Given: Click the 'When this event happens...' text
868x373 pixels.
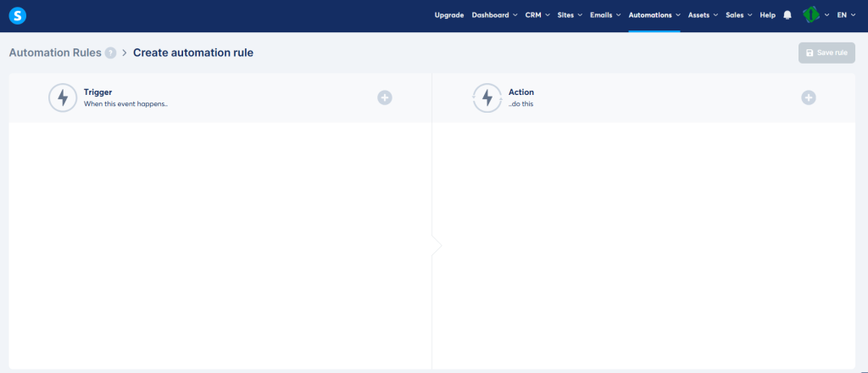Looking at the screenshot, I should pos(125,104).
